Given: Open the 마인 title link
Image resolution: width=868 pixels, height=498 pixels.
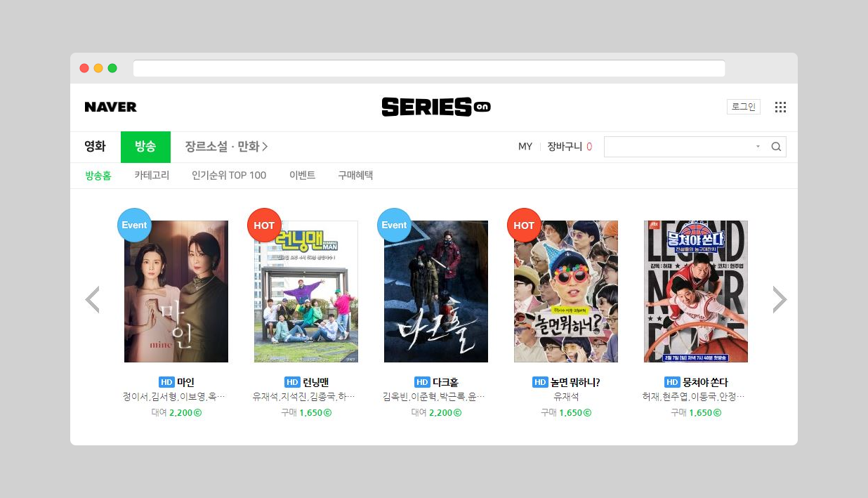Looking at the screenshot, I should pyautogui.click(x=185, y=382).
